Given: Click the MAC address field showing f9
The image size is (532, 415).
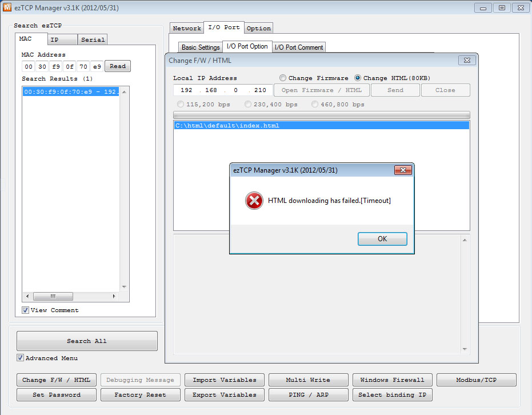Looking at the screenshot, I should 56,66.
